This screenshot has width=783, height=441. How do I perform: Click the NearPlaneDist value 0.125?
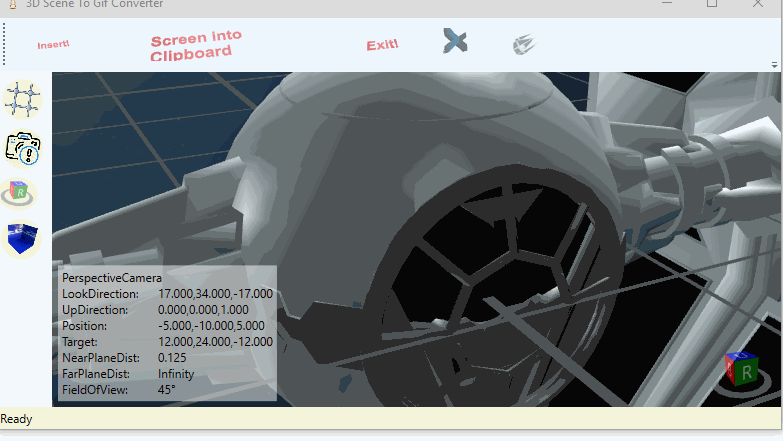point(172,358)
